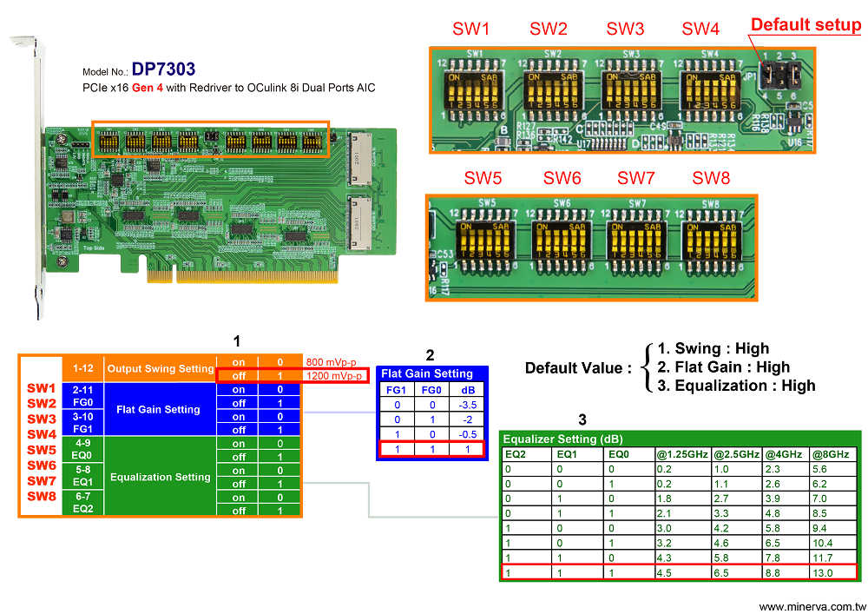The height and width of the screenshot is (614, 868).
Task: Click the 2-11 FG0 cell
Action: point(83,396)
